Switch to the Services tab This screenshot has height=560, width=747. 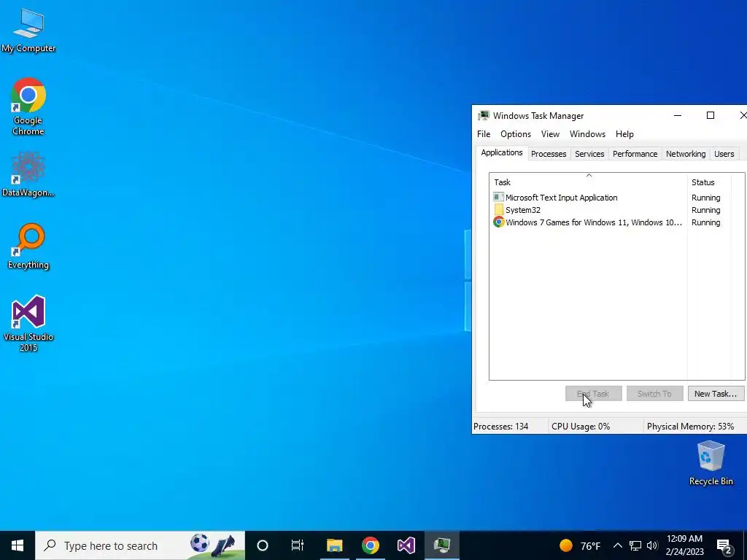pyautogui.click(x=589, y=154)
